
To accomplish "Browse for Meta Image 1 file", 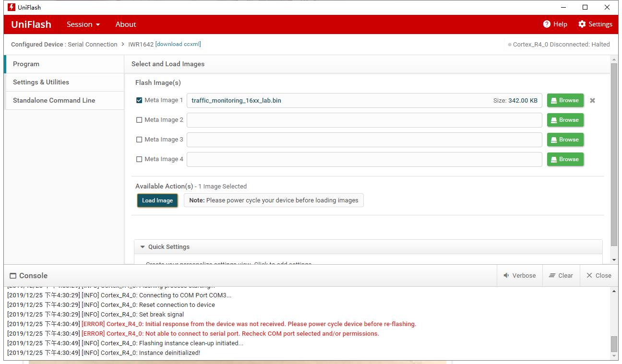I will [x=565, y=100].
